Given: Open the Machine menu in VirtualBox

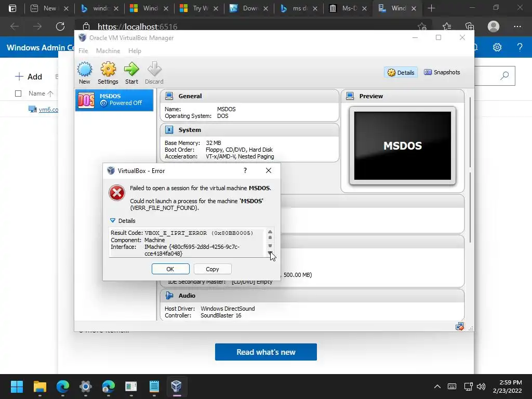Looking at the screenshot, I should 108,51.
